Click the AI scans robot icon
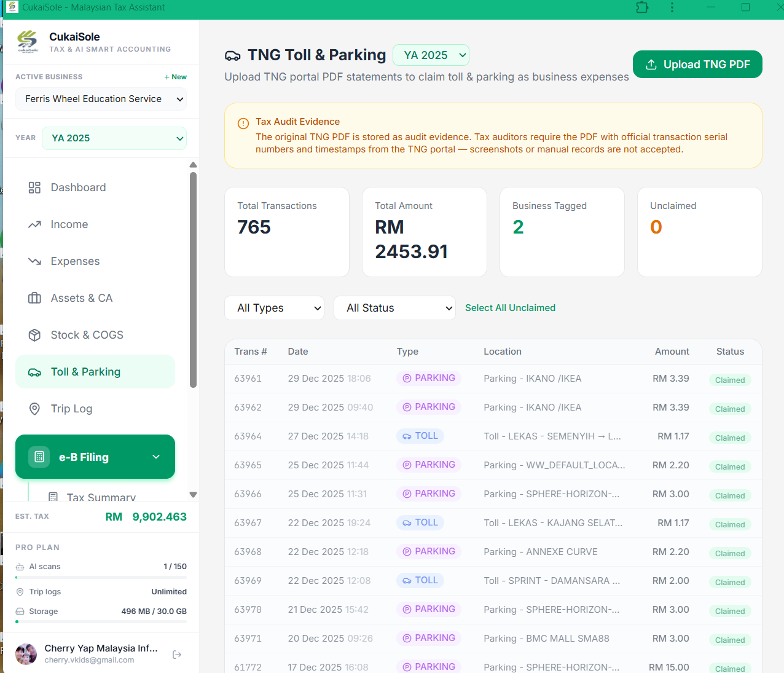This screenshot has width=784, height=673. point(20,567)
